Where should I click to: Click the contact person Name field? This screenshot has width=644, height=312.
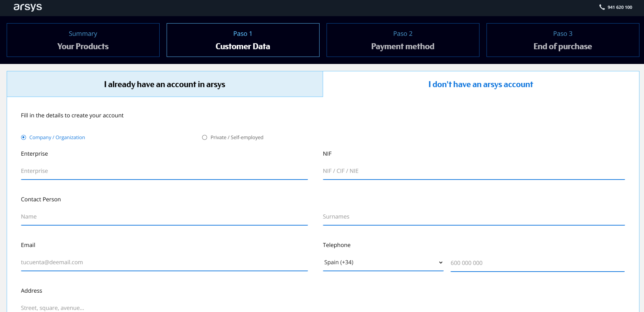164,217
